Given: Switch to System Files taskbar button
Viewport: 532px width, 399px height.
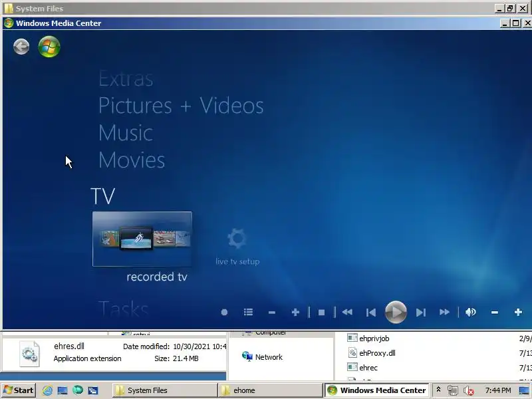Looking at the screenshot, I should [164, 390].
